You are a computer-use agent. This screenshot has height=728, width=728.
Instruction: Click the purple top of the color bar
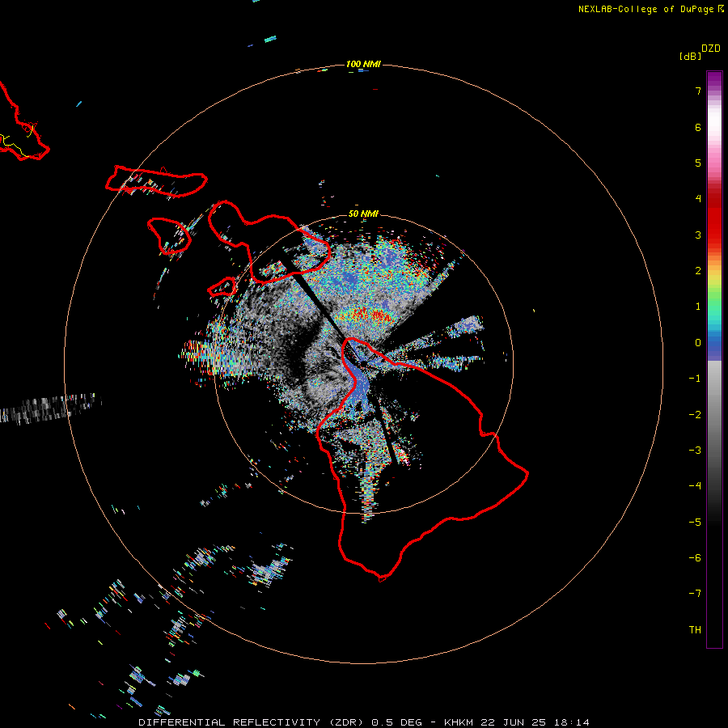coord(714,79)
